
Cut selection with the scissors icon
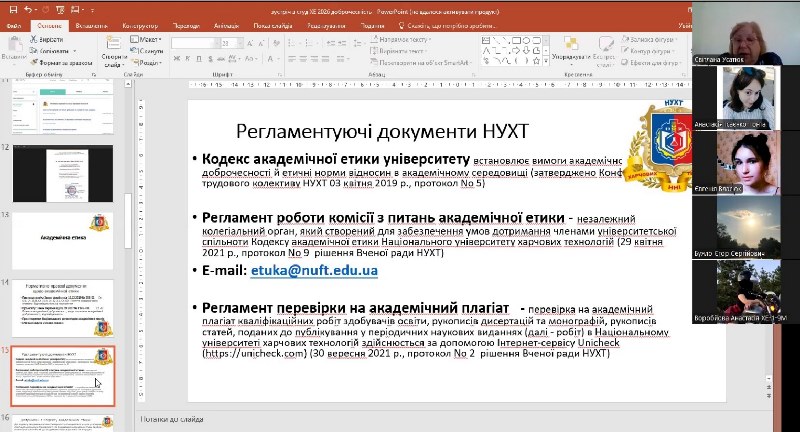point(46,39)
